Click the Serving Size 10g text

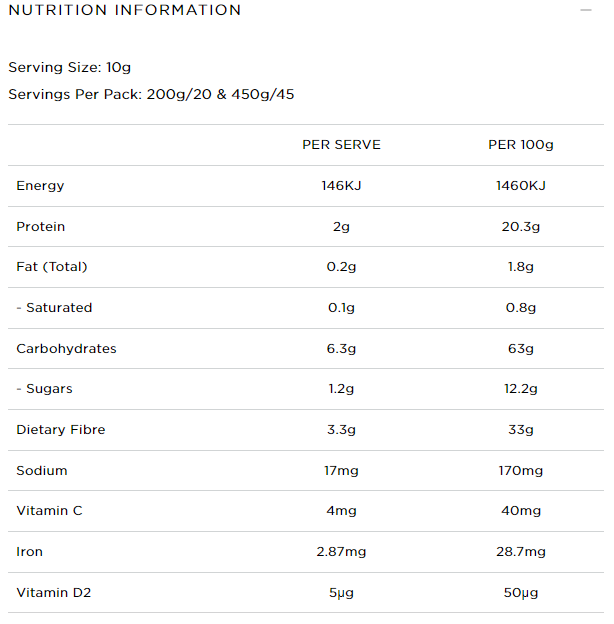(x=70, y=68)
